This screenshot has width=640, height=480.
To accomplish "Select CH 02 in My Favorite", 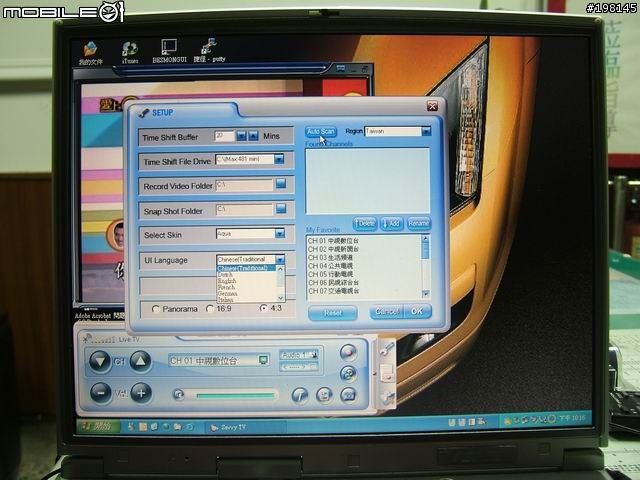I will coord(333,249).
